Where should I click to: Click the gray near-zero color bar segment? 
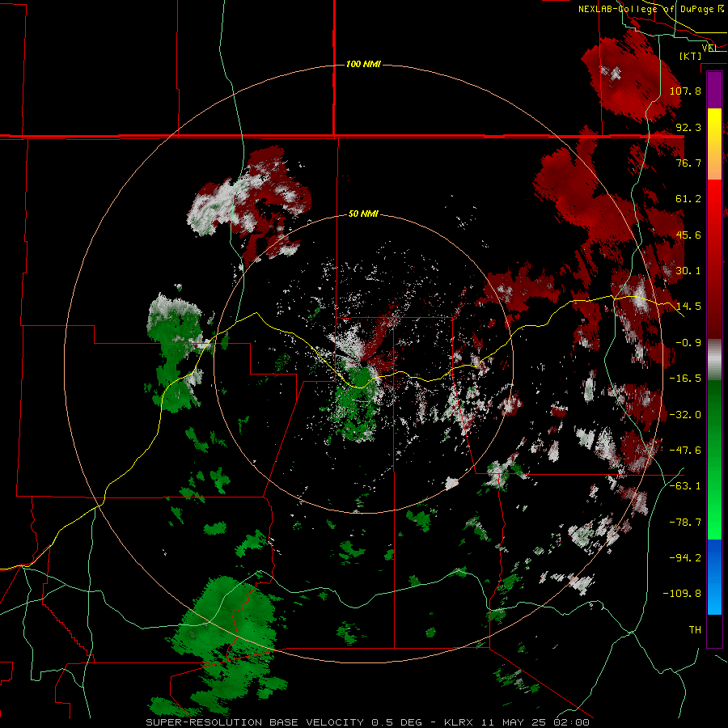(x=714, y=360)
